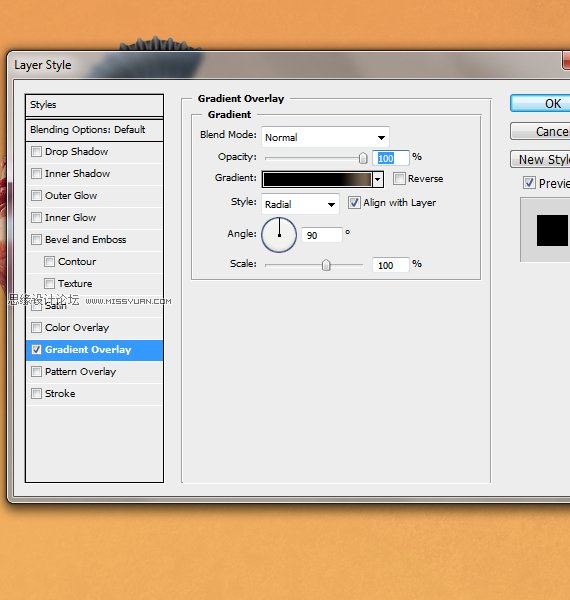
Task: Click the gradient color bar swatch
Action: [x=317, y=179]
